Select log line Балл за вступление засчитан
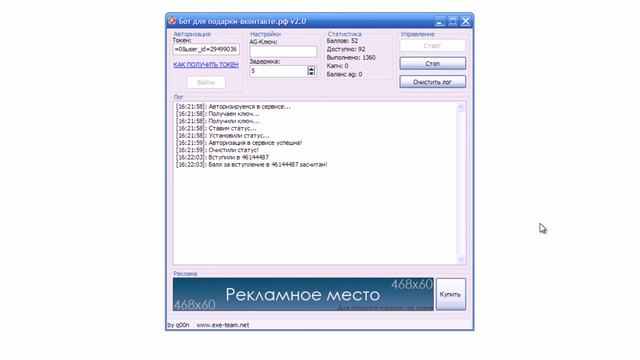Image resolution: width=640 pixels, height=360 pixels. pyautogui.click(x=251, y=164)
